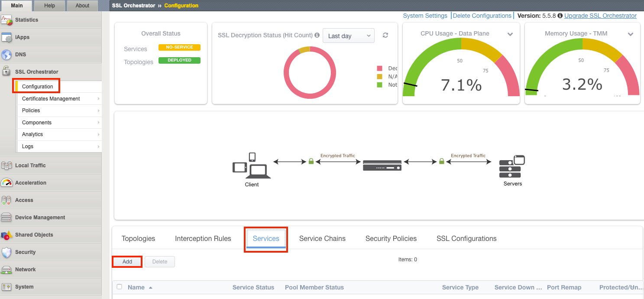Open the Upgrade SSL Orchestrator link
This screenshot has width=644, height=299.
pos(600,16)
